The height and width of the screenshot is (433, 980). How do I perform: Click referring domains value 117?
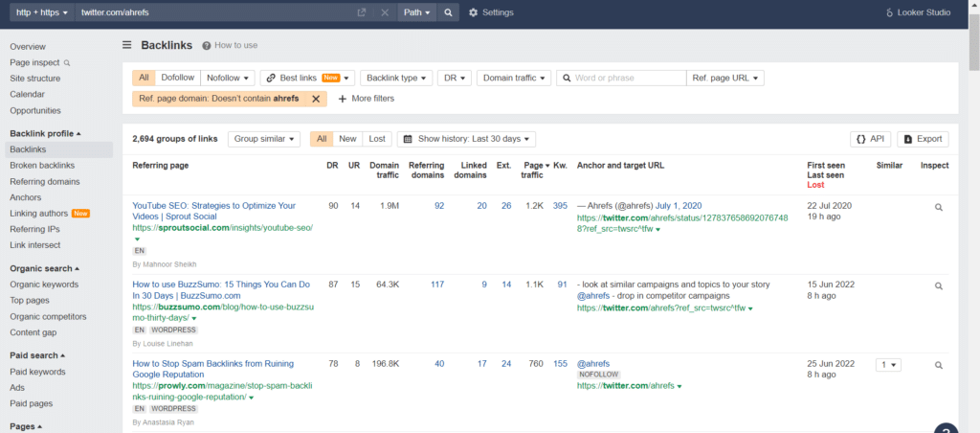tap(436, 285)
